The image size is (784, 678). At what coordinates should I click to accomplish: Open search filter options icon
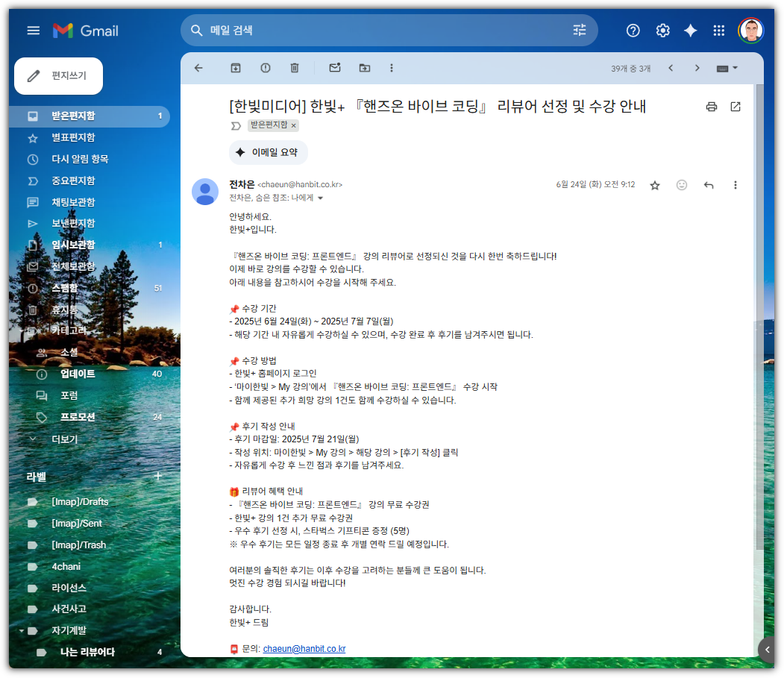(579, 30)
